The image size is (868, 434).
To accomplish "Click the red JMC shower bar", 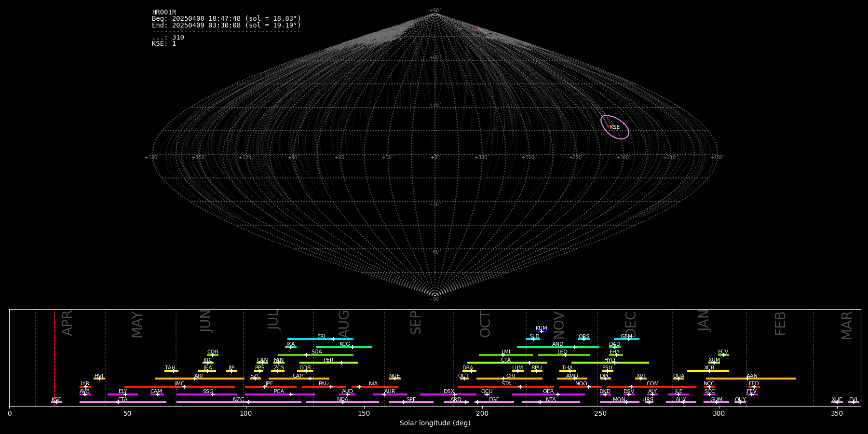I will tap(180, 387).
